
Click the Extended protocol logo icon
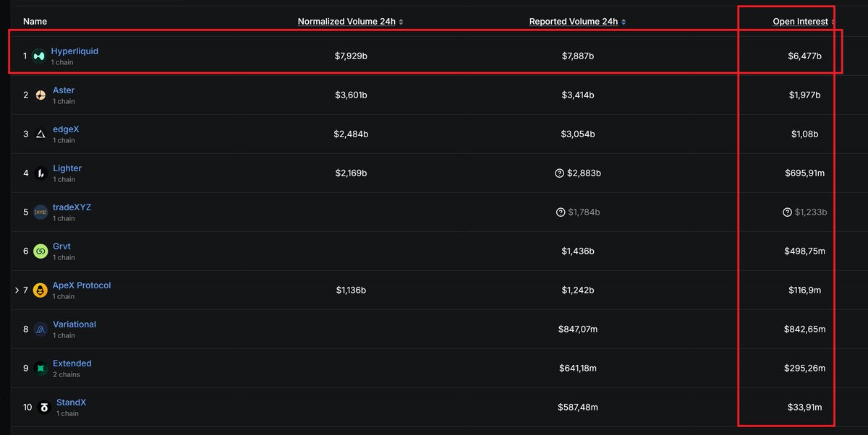pos(41,368)
